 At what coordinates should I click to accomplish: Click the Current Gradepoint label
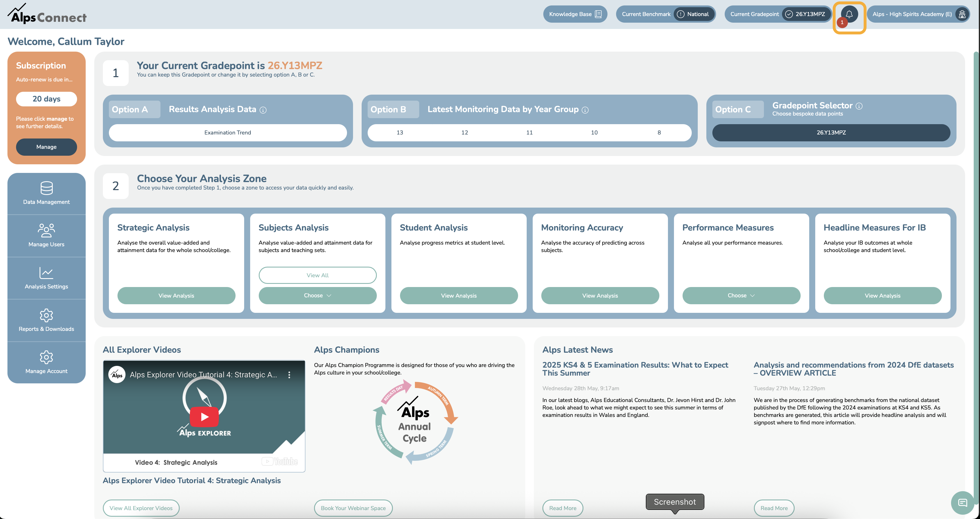coord(754,14)
